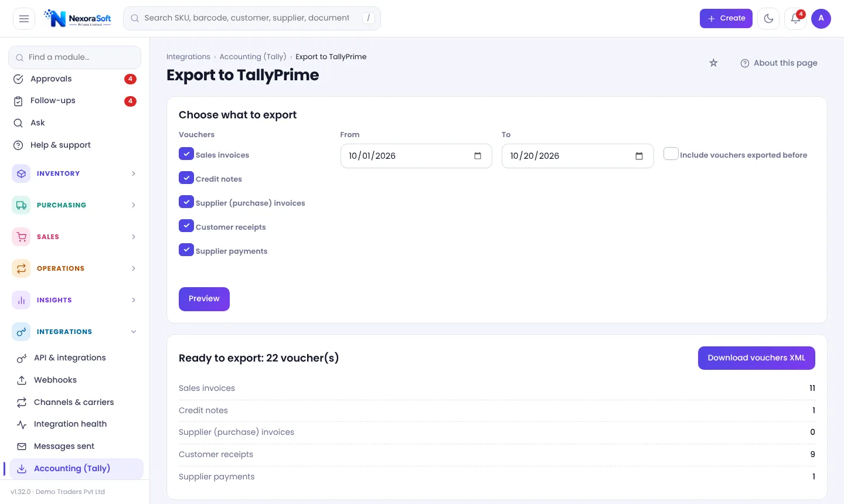Click the Create button
Screen dimensions: 844x504
726,19
